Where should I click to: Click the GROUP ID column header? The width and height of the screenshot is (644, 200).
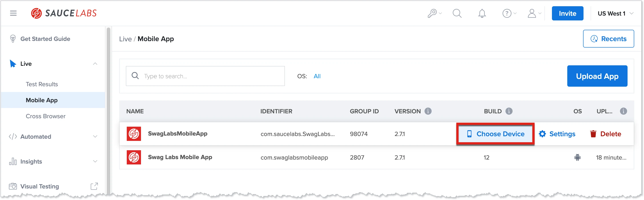point(364,111)
